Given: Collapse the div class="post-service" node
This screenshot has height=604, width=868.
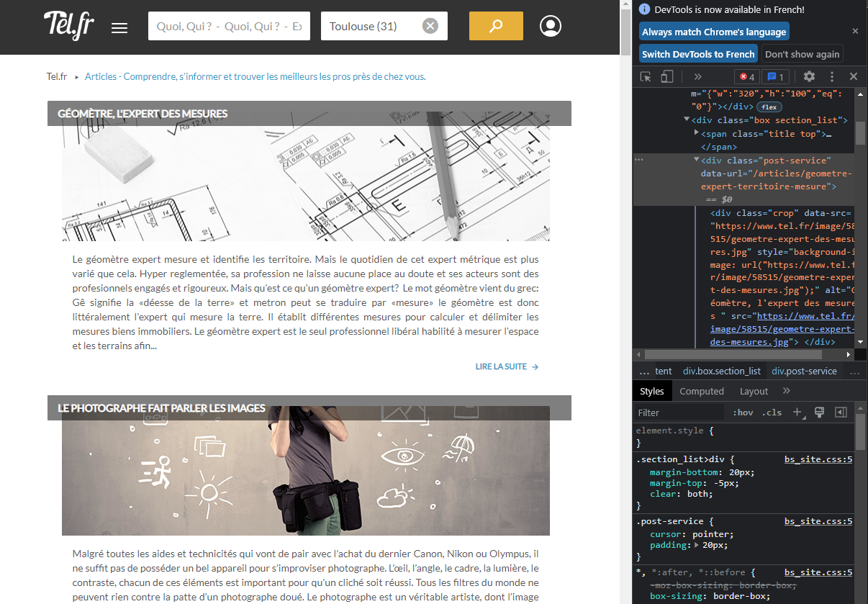Looking at the screenshot, I should click(x=696, y=160).
